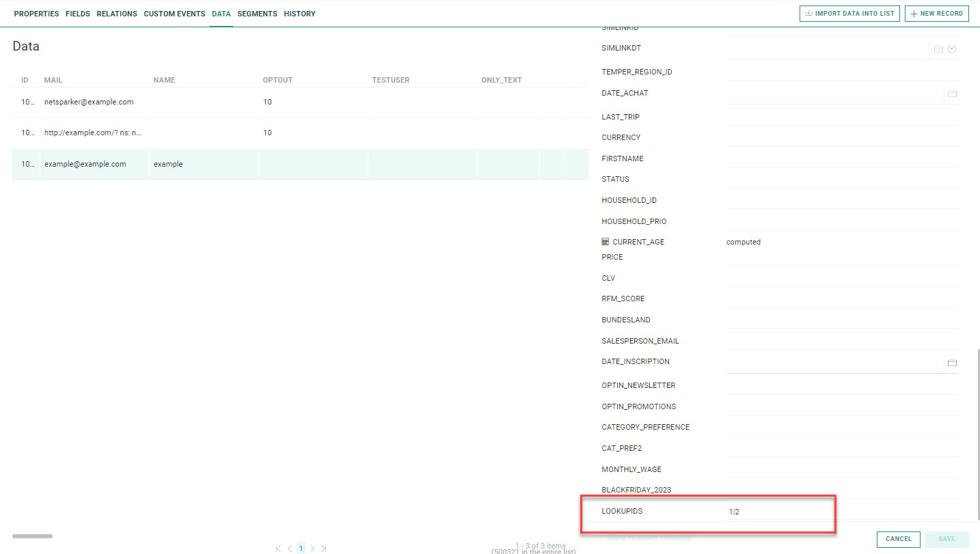Screen dimensions: 980x554
Task: Click into the LOOKUPIDS input field
Action: click(779, 512)
